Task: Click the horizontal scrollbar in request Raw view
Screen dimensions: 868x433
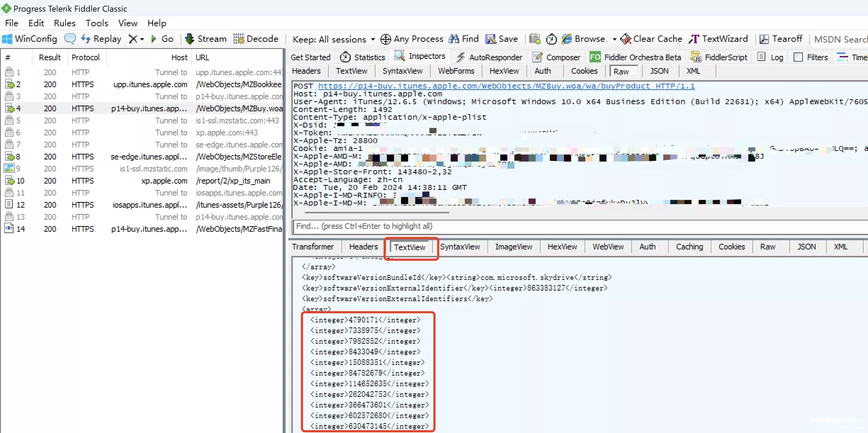Action: pyautogui.click(x=377, y=213)
